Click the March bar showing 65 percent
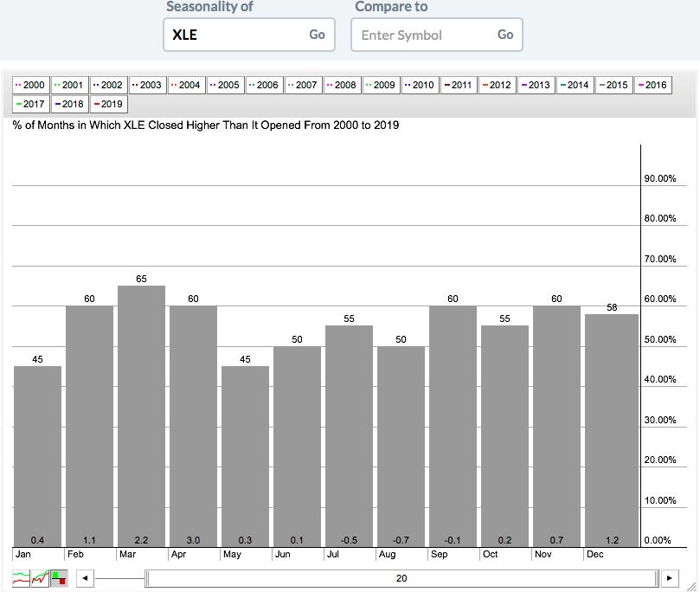The height and width of the screenshot is (592, 700). pos(142,416)
